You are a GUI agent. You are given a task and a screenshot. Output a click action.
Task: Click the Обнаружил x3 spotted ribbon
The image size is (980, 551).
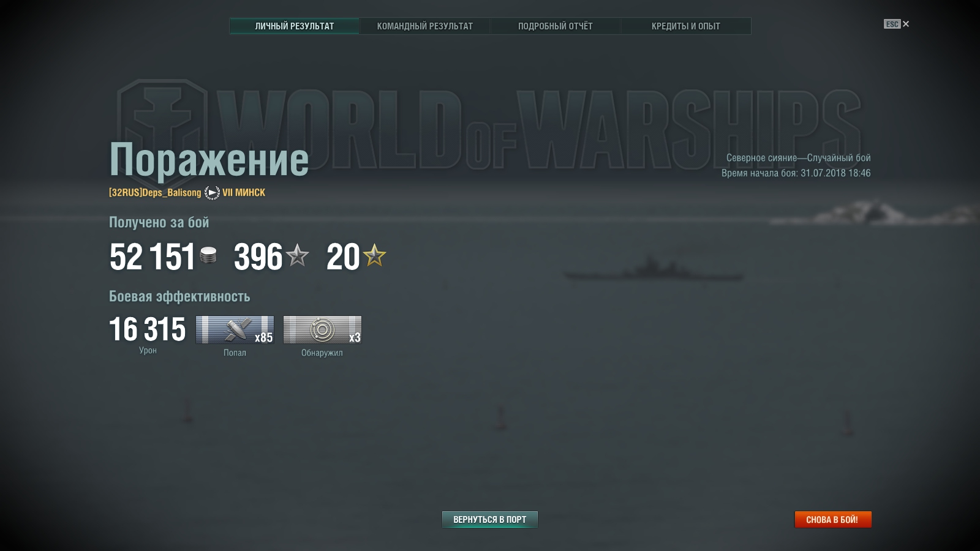322,329
